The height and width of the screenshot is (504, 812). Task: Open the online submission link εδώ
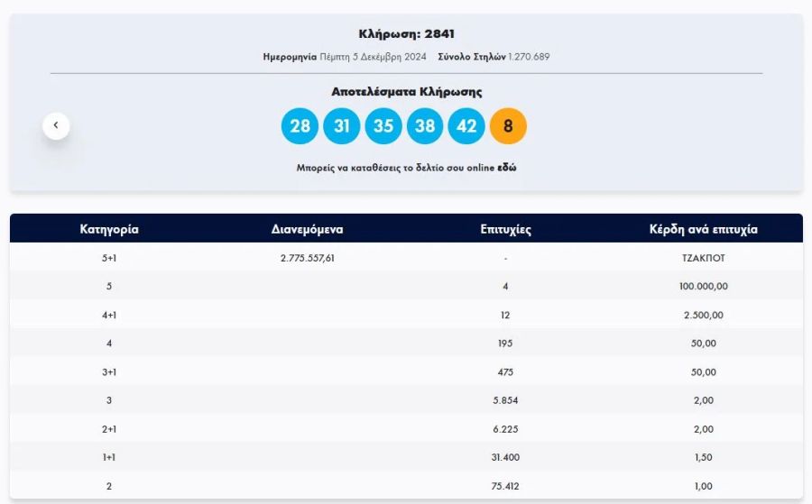(507, 168)
